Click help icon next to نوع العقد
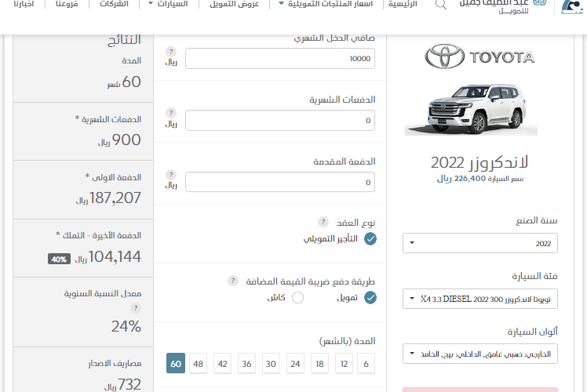Screen dimensions: 587x392 [323, 222]
